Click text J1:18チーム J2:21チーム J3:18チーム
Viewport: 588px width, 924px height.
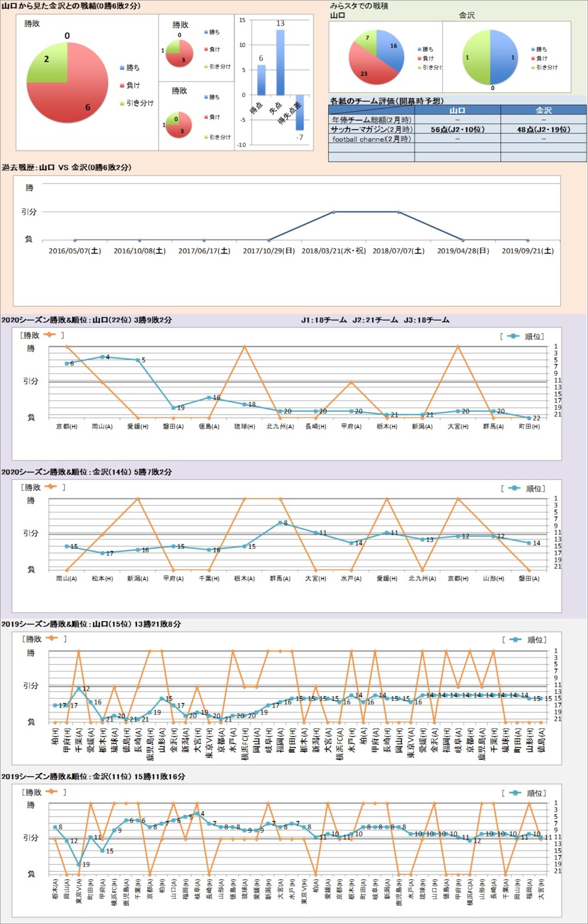tap(375, 321)
